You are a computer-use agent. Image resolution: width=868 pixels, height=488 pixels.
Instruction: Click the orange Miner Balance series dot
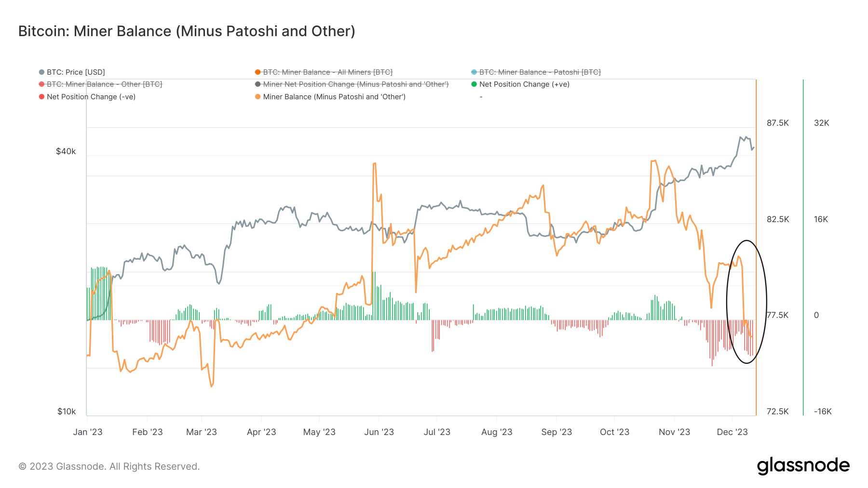[x=257, y=96]
